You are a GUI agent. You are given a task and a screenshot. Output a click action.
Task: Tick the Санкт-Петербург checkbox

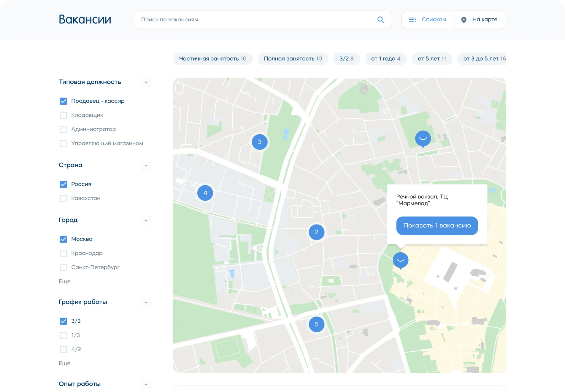64,267
